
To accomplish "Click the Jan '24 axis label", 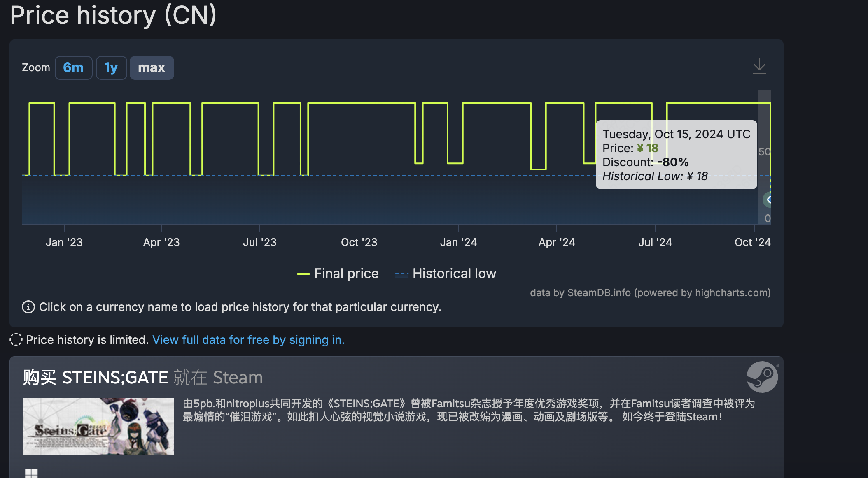I will coord(458,242).
